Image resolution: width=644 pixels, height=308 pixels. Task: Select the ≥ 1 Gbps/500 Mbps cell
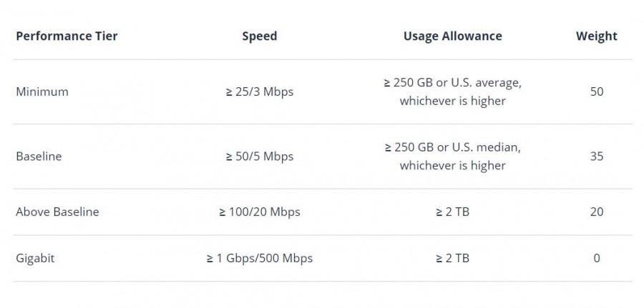tap(259, 258)
